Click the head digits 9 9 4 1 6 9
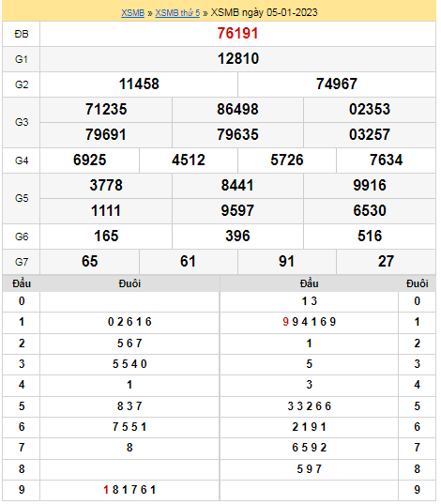The image size is (441, 504). [310, 322]
